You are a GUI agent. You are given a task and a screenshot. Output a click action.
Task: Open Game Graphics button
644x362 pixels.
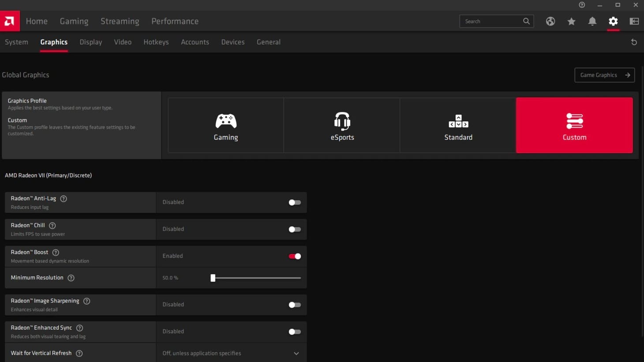pyautogui.click(x=604, y=75)
